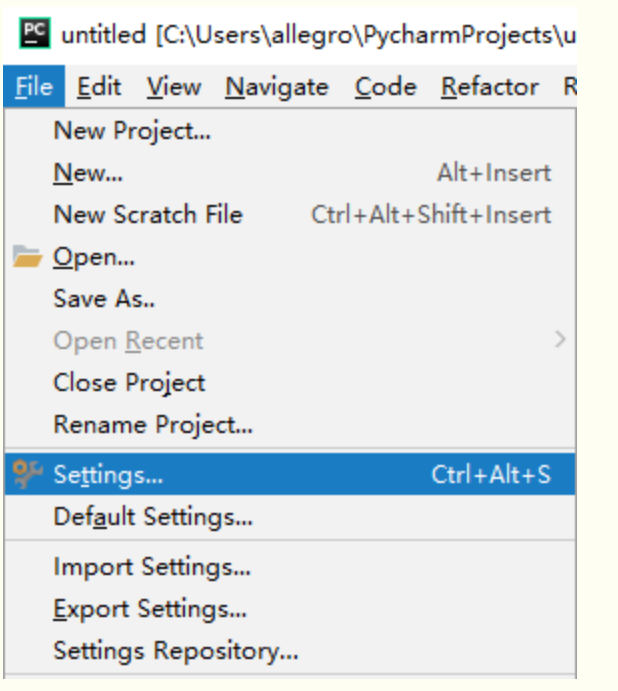This screenshot has height=691, width=618.
Task: Open Settings Repository... entry
Action: [175, 651]
